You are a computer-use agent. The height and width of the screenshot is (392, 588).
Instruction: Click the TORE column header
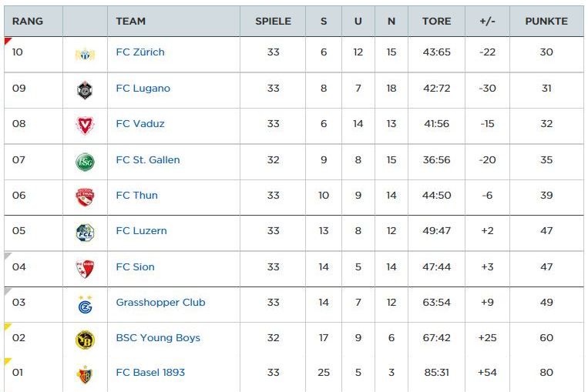click(x=436, y=22)
